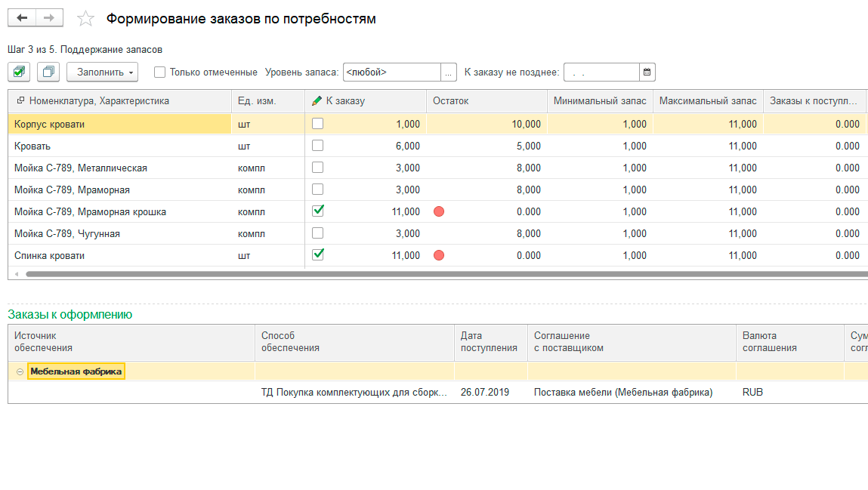Click the pencil icon in К заказу header

tap(317, 100)
